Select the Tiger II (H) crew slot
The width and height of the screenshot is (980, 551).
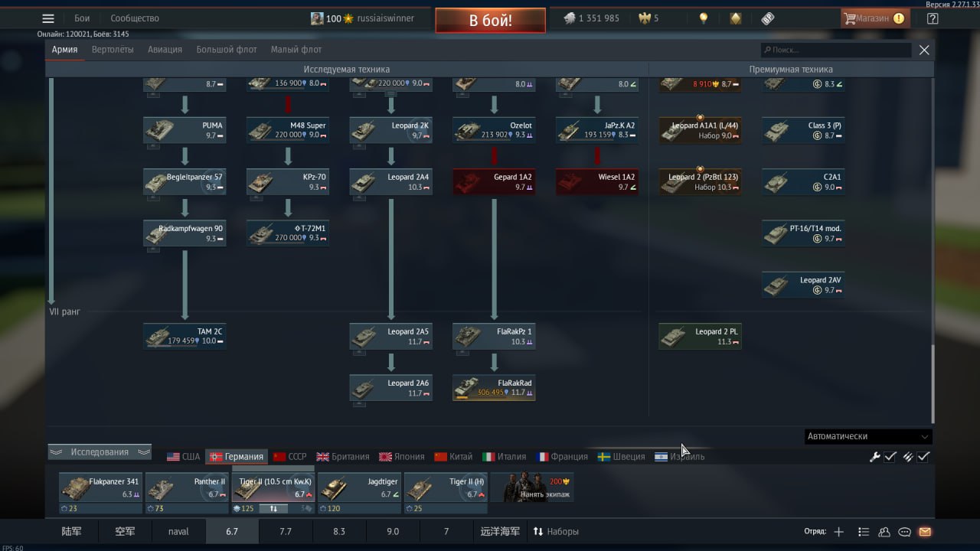(446, 493)
